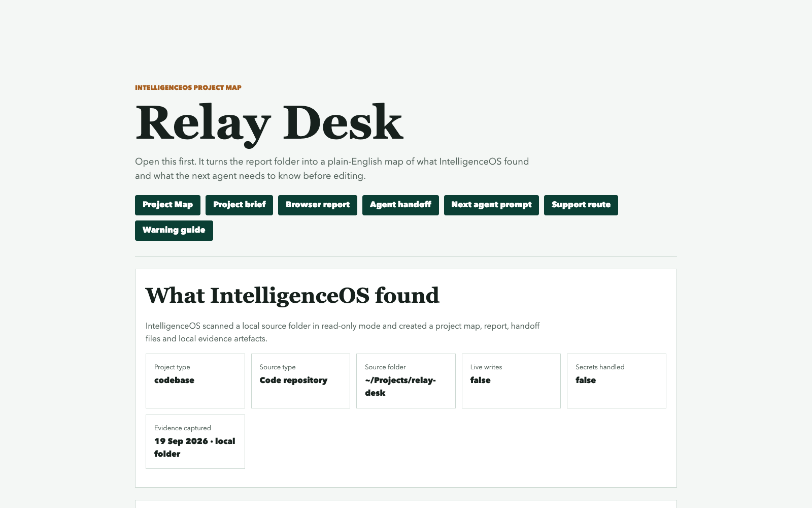Select the Secrets handled false card
The height and width of the screenshot is (508, 812).
(x=617, y=381)
